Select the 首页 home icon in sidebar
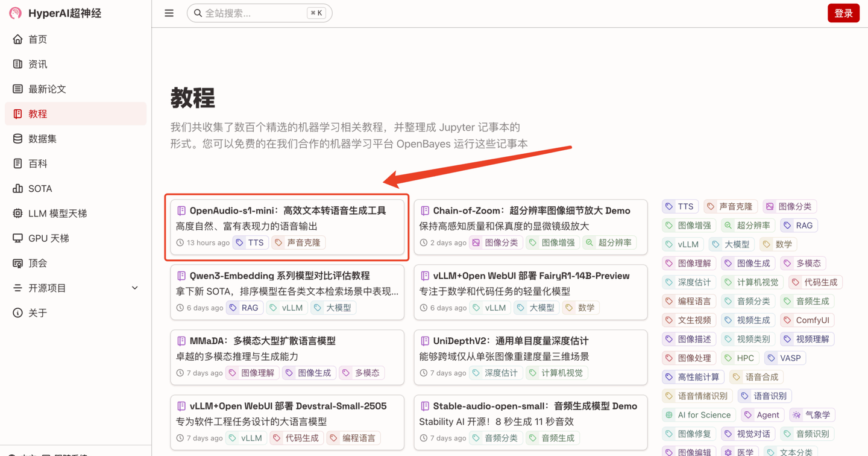The height and width of the screenshot is (456, 868). point(18,39)
